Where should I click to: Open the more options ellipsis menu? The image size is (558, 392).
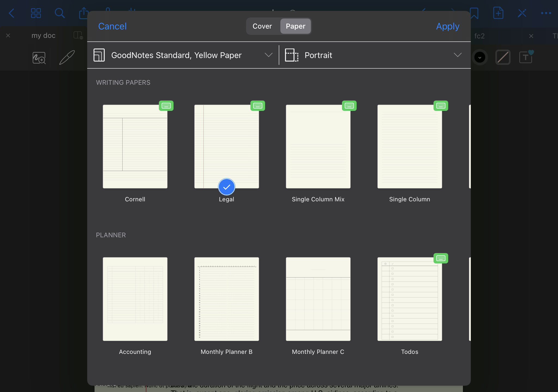coord(546,13)
